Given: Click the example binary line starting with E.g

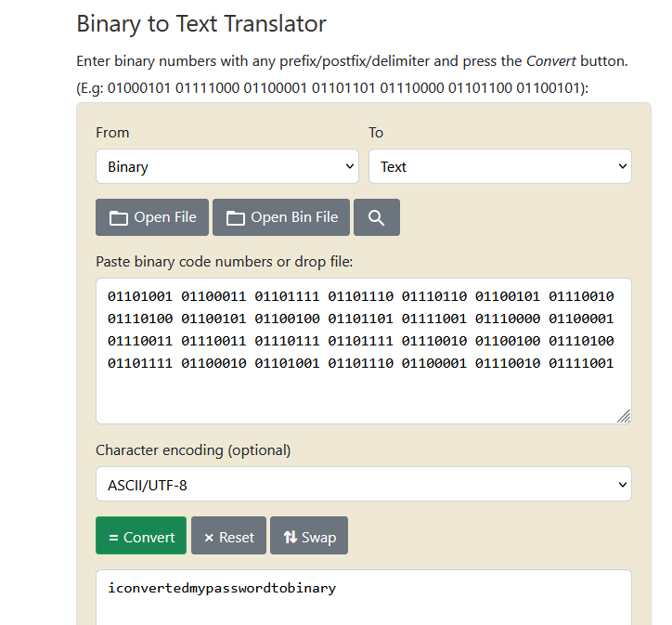Looking at the screenshot, I should coord(332,88).
